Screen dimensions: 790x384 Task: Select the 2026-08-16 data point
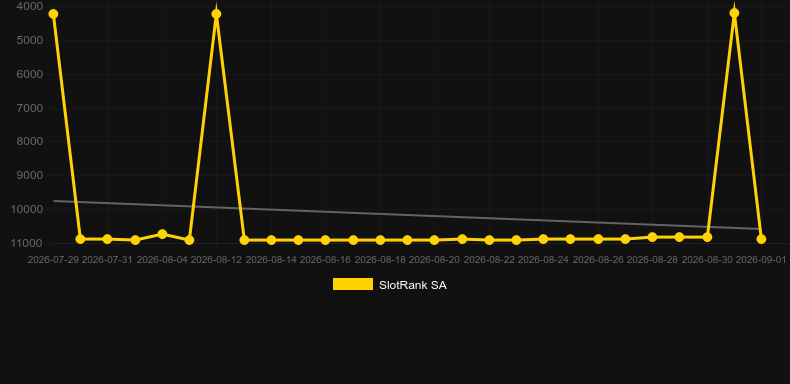pyautogui.click(x=325, y=240)
